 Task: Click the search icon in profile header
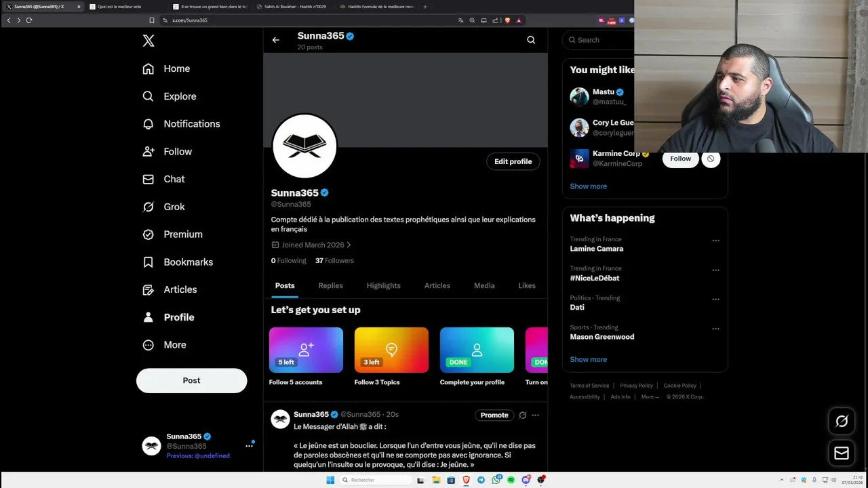(531, 40)
